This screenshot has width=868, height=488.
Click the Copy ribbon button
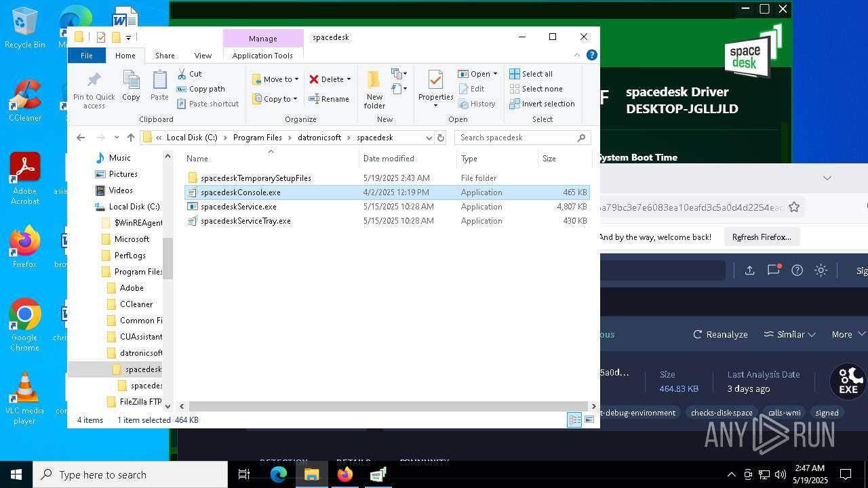point(131,86)
